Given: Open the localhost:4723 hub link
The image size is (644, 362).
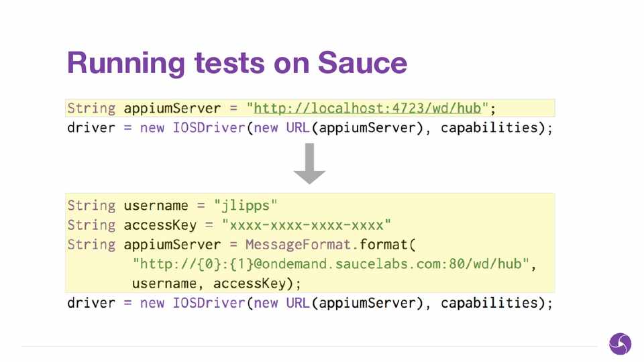Looking at the screenshot, I should 371,109.
